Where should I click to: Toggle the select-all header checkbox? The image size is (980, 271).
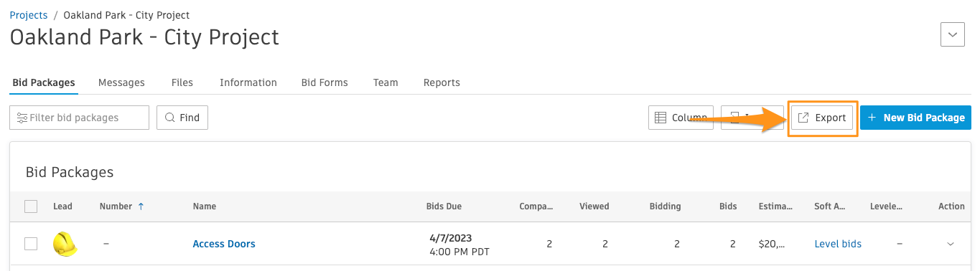pos(31,206)
